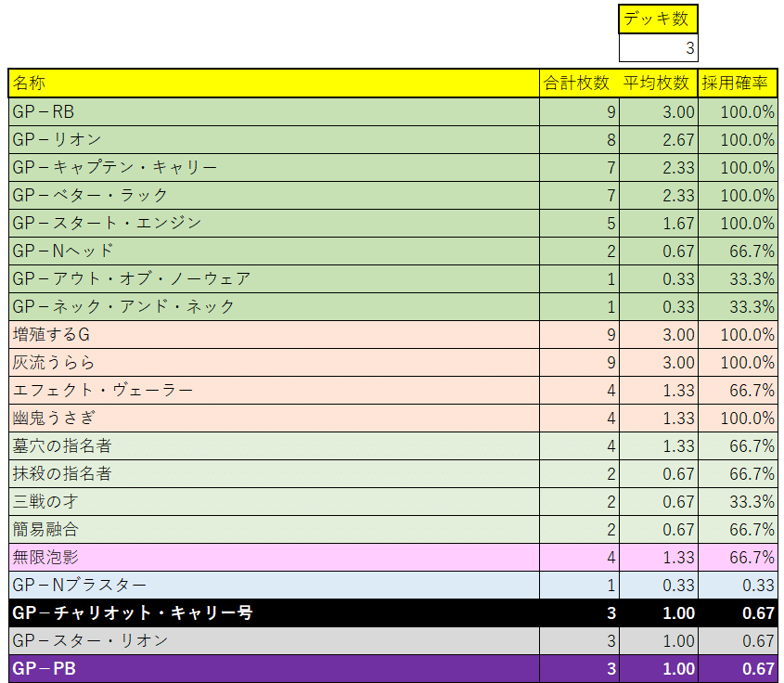Select GP－ベター・ラック cell
Image resolution: width=784 pixels, height=683 pixels.
(274, 196)
